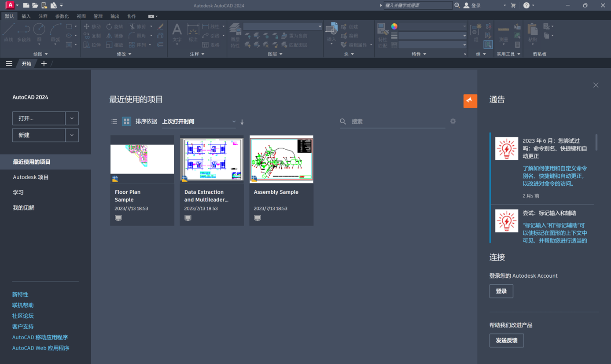Choose the Move (移动) tool
The width and height of the screenshot is (611, 364).
[92, 26]
